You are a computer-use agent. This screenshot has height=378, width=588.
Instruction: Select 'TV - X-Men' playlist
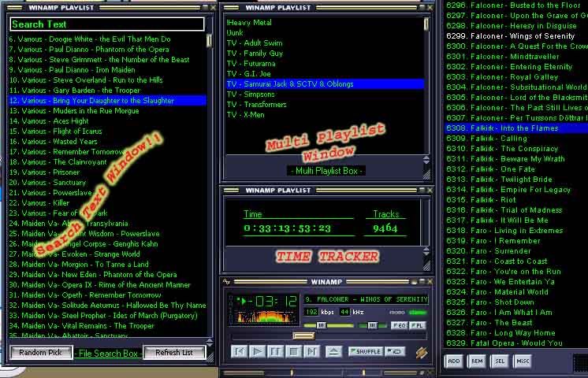click(x=325, y=115)
